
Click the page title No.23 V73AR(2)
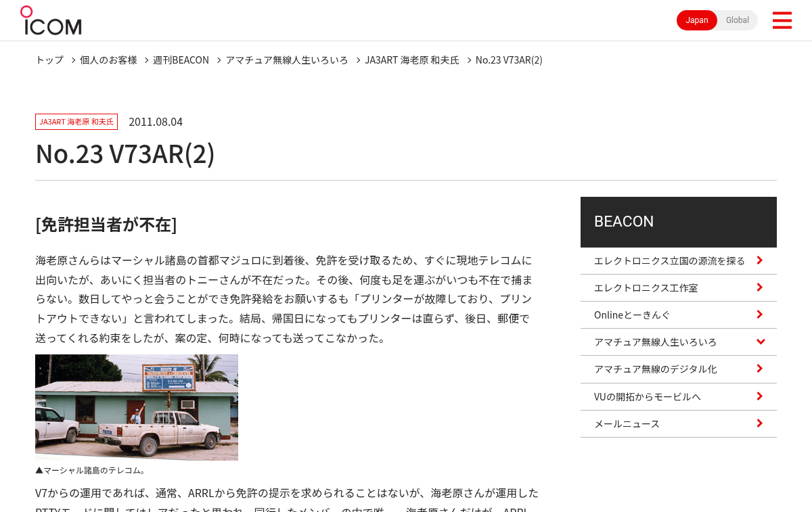[125, 154]
